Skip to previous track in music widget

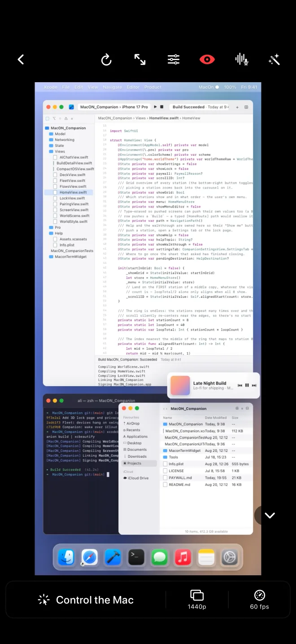pos(240,385)
